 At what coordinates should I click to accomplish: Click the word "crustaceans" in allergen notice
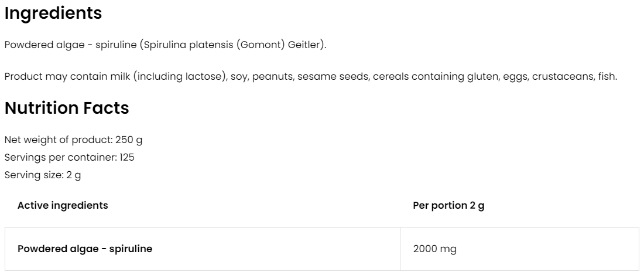[x=561, y=77]
